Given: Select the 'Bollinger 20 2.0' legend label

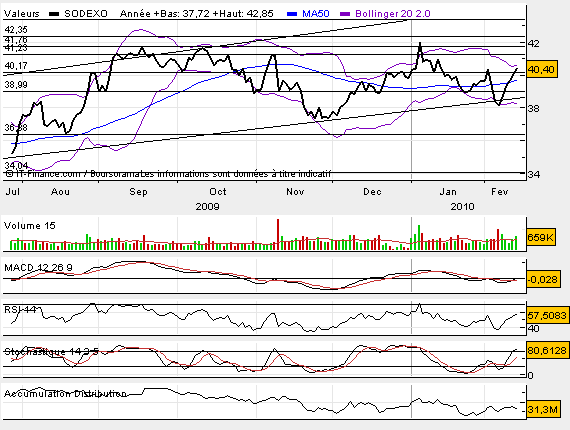Looking at the screenshot, I should [393, 14].
